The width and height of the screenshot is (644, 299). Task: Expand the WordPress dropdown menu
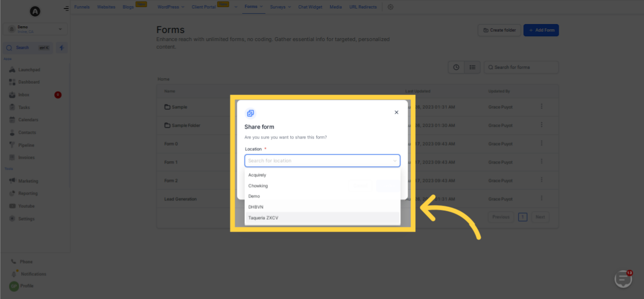click(x=171, y=7)
